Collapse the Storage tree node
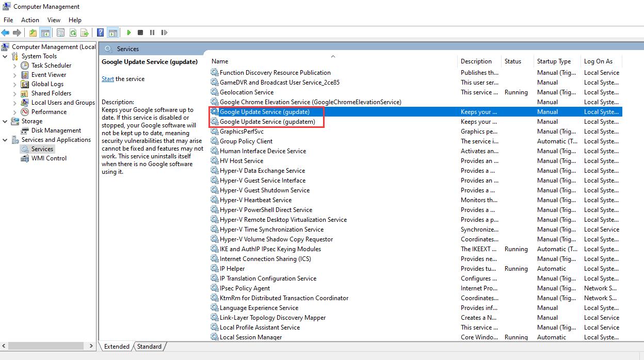The height and width of the screenshot is (360, 644). click(x=5, y=121)
